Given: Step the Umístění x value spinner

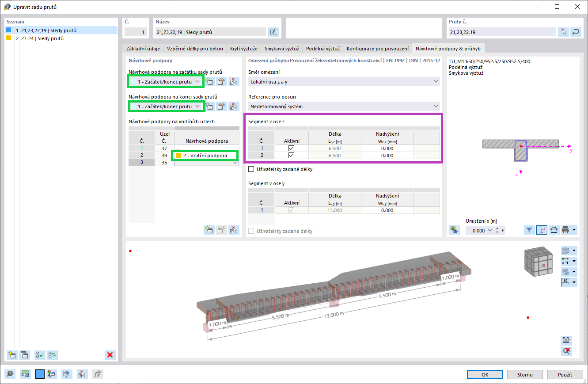Looking at the screenshot, I should (x=498, y=230).
